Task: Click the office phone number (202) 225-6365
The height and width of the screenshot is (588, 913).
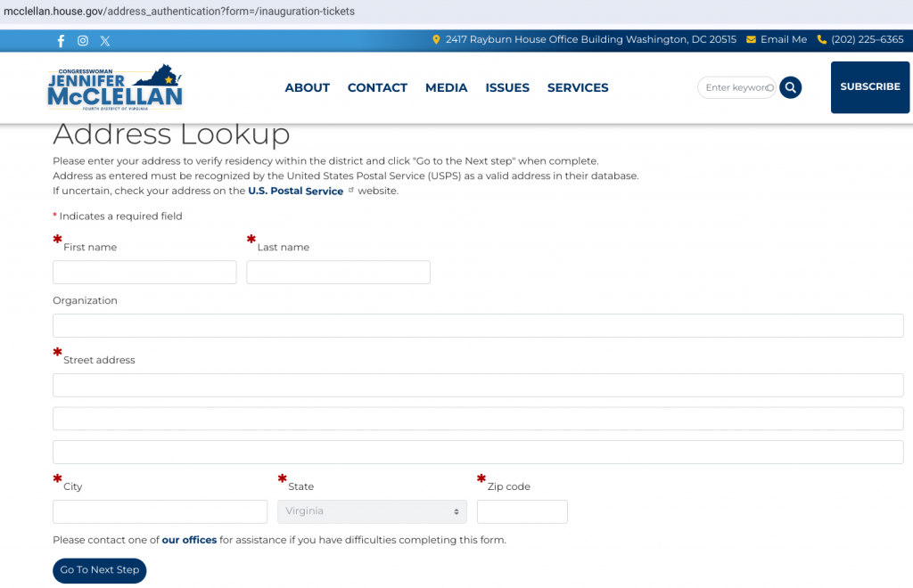Action: tap(860, 40)
